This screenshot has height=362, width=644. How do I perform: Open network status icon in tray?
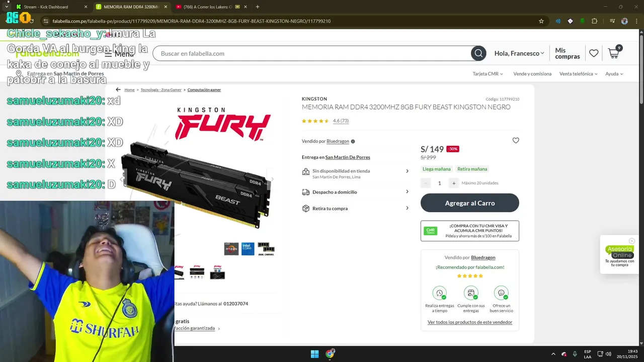click(x=600, y=354)
